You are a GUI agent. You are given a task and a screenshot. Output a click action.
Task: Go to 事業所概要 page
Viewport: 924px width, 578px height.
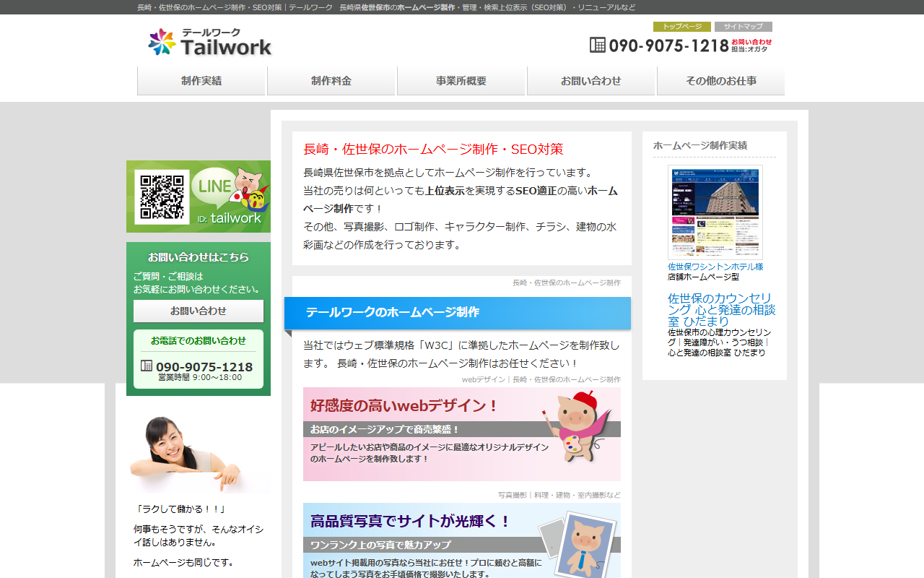pos(461,81)
